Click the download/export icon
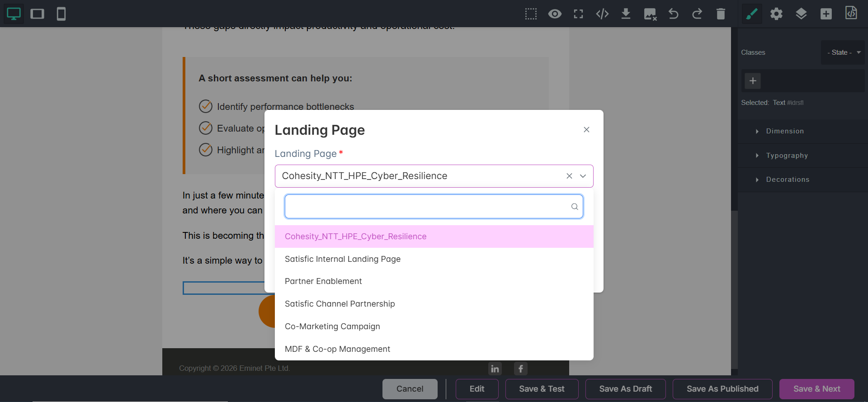The width and height of the screenshot is (868, 402). coord(626,14)
